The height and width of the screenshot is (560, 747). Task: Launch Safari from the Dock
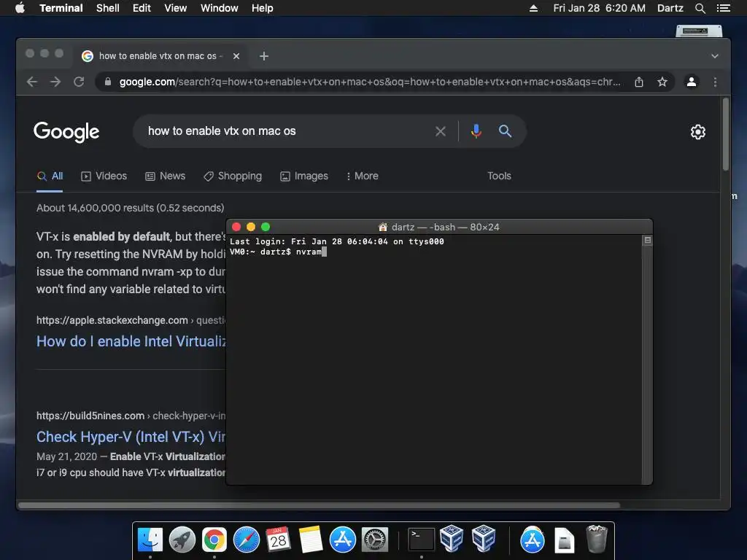click(247, 540)
